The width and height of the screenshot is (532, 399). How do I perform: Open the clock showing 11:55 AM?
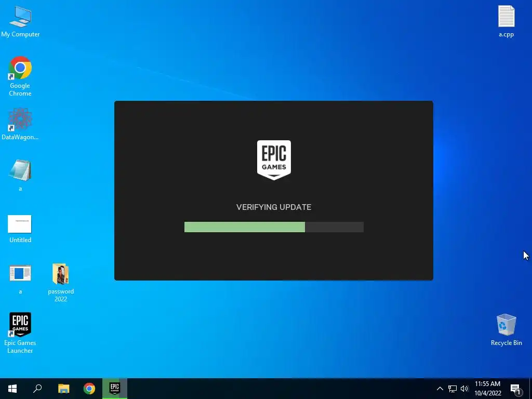pos(487,389)
